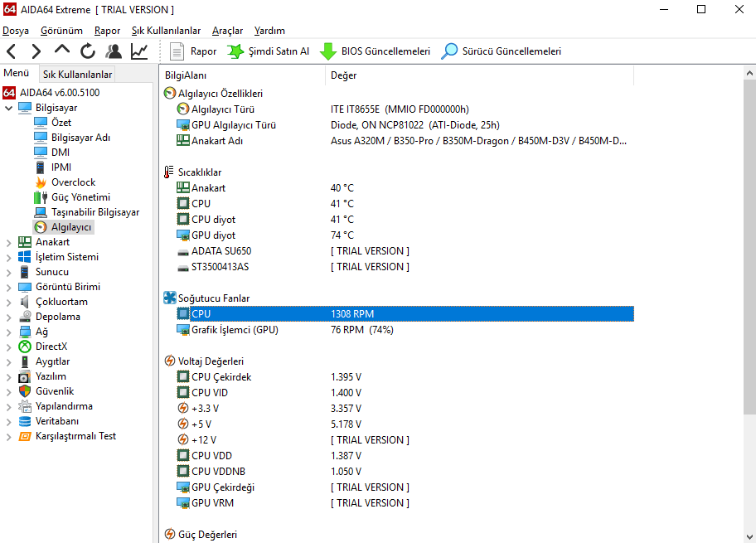Click the Görüntü Birimi monitor icon

[x=25, y=287]
